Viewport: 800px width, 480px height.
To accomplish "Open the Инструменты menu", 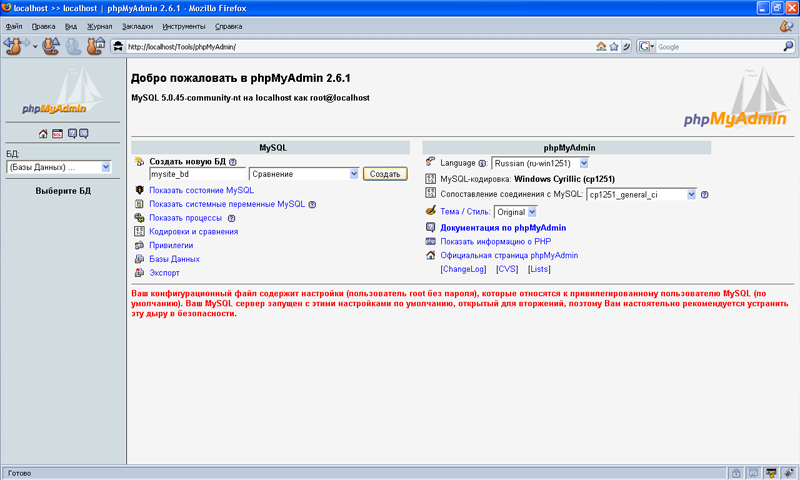I will pos(184,26).
